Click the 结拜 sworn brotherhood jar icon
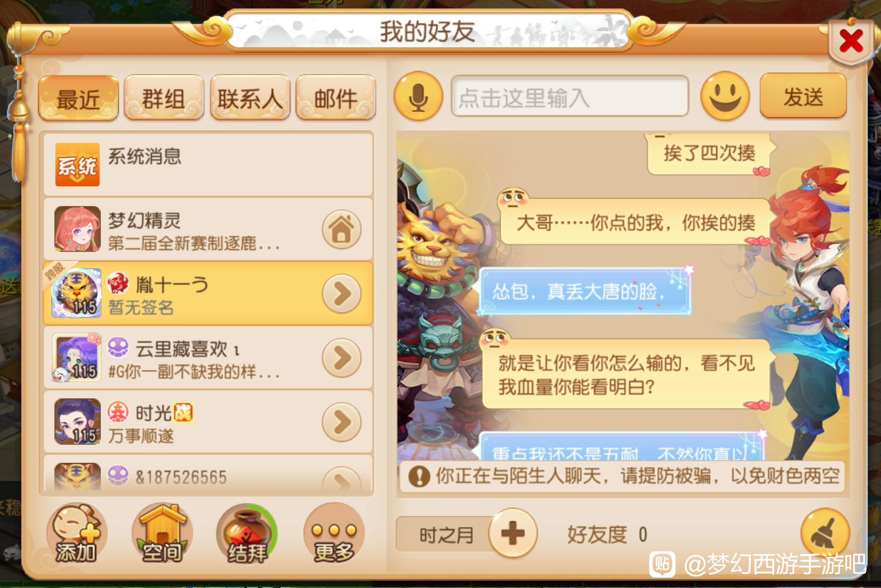 pyautogui.click(x=247, y=533)
